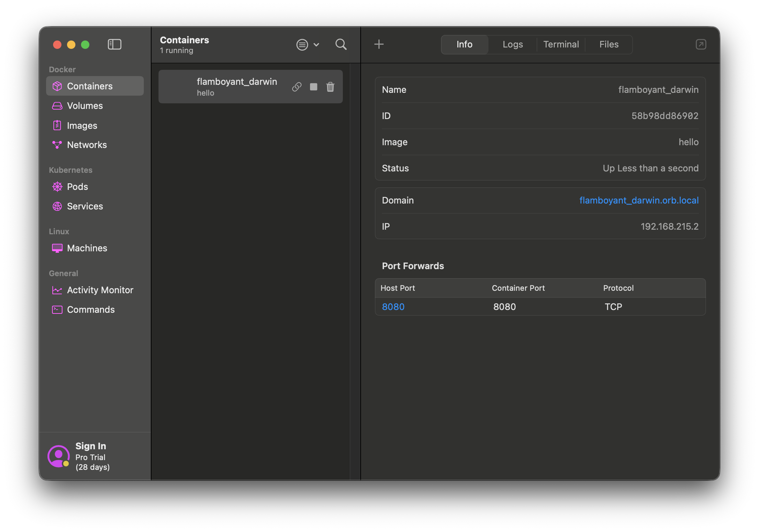Open the Terminal tab

coord(561,44)
